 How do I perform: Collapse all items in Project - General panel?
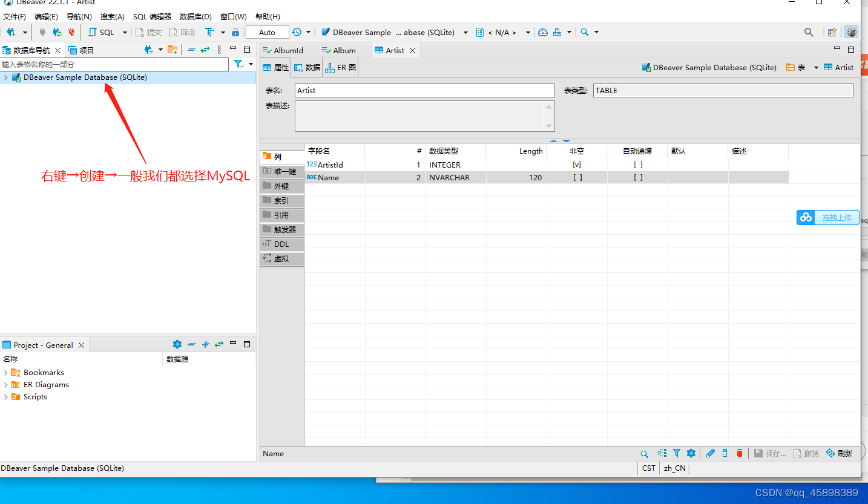(x=191, y=344)
